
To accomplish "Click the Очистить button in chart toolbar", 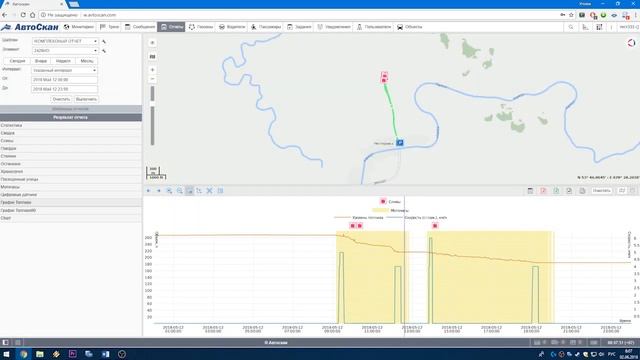I will coord(601,191).
